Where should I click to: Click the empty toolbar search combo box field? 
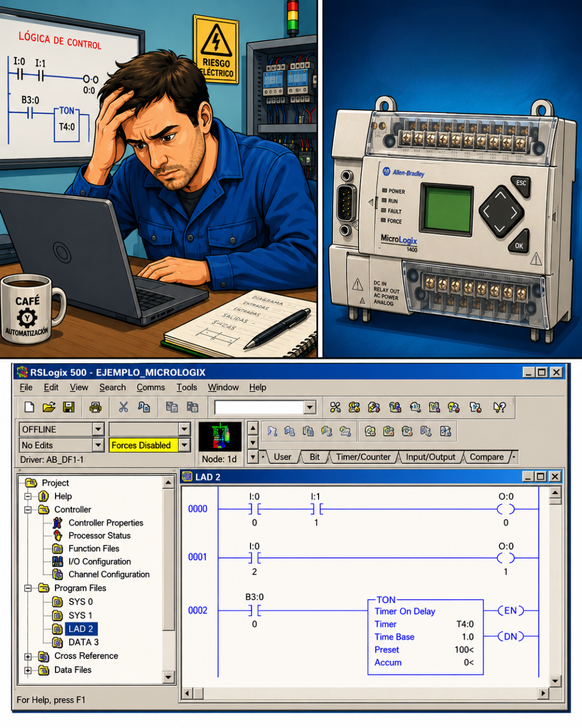point(259,407)
